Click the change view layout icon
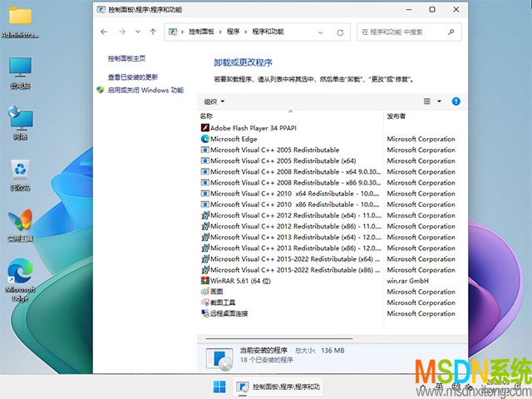Image resolution: width=532 pixels, height=399 pixels. coord(427,101)
